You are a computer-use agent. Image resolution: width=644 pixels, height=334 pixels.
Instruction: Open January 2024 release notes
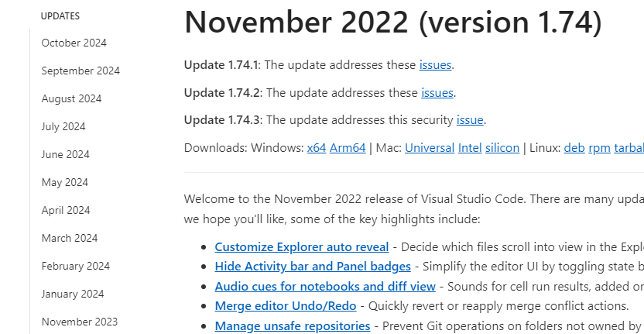(x=73, y=294)
